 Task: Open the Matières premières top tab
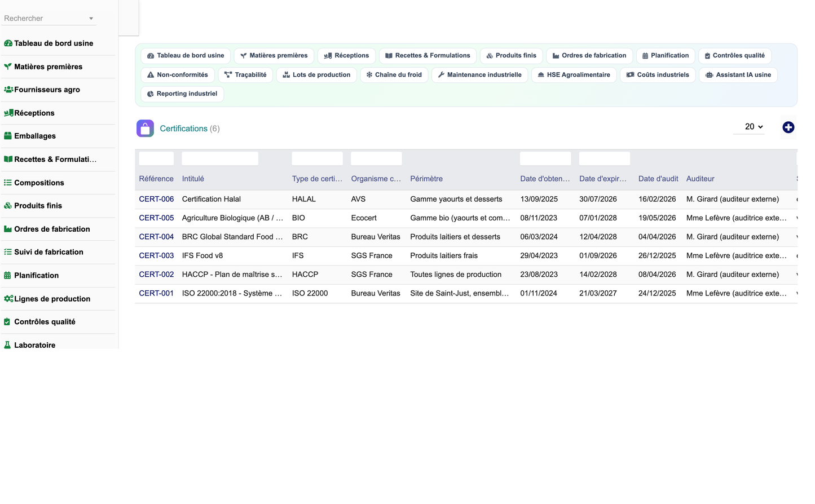coord(274,56)
